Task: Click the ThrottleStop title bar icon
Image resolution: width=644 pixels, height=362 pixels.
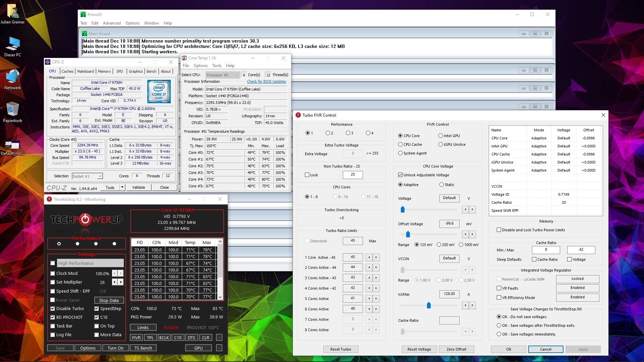Action: (x=49, y=199)
